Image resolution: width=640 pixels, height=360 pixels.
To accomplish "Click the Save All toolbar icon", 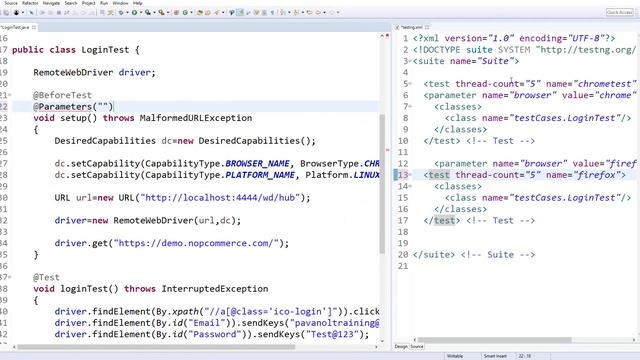I will [6, 13].
